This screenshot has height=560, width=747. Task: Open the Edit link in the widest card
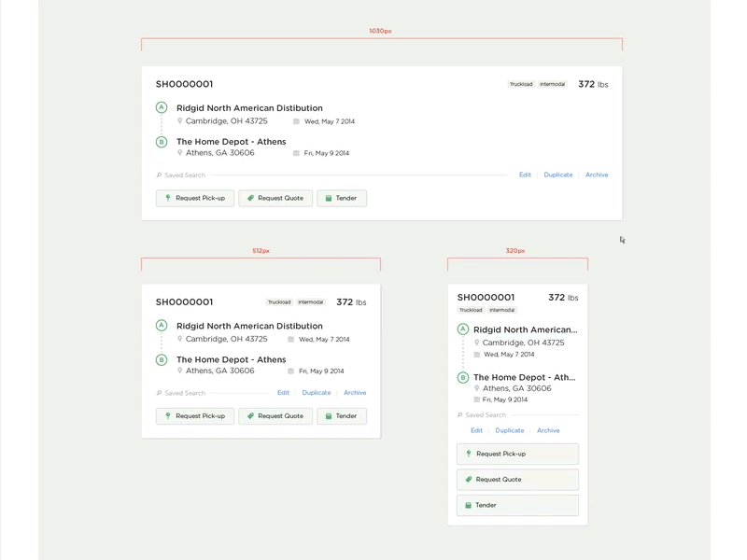(x=525, y=175)
